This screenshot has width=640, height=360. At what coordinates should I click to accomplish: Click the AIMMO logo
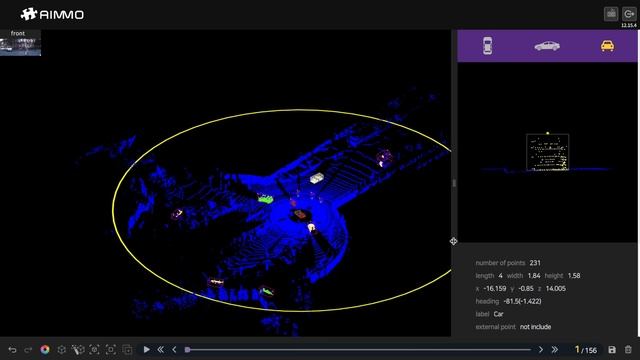tap(52, 14)
